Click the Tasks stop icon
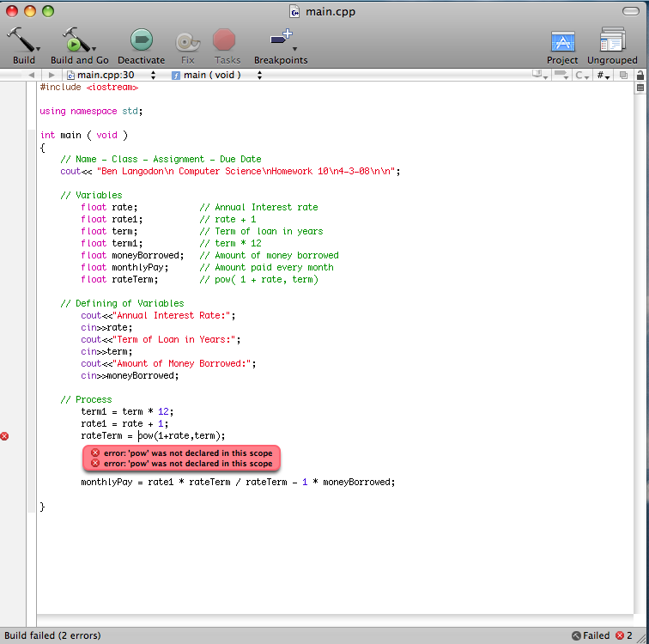The height and width of the screenshot is (644, 649). pos(225,39)
